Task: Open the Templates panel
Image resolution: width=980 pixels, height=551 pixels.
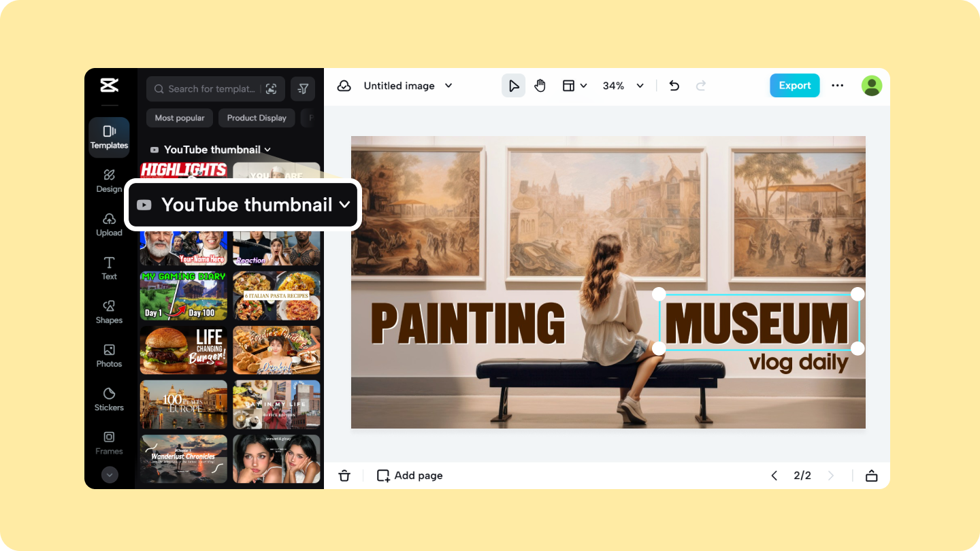Action: click(x=109, y=137)
